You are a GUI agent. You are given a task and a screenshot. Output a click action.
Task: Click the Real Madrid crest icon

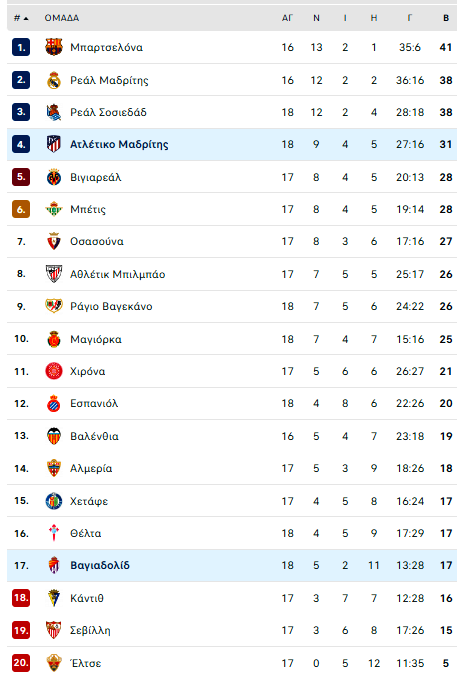click(x=54, y=80)
